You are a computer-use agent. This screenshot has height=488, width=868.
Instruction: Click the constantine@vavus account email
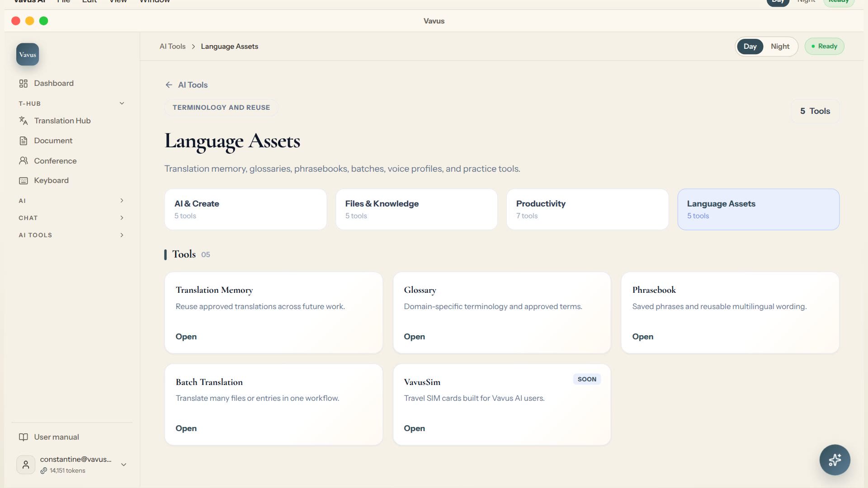[75, 460]
